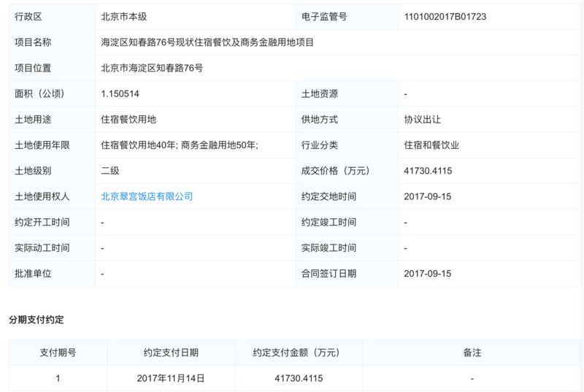Click the 项目名称 label
This screenshot has width=584, height=392.
[33, 42]
